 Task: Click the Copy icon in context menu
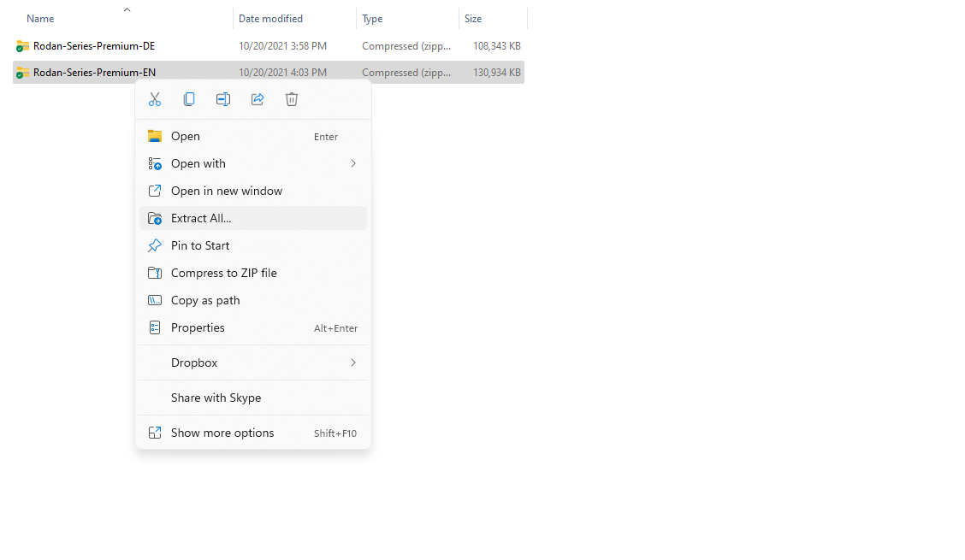coord(189,99)
